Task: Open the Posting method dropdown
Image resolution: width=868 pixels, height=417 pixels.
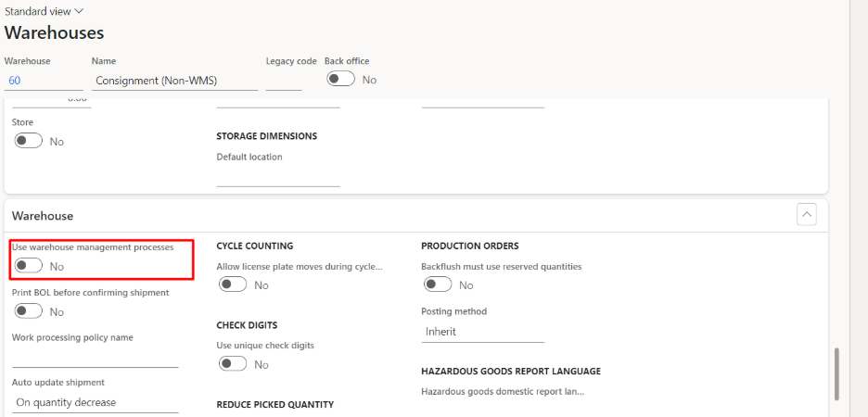Action: pyautogui.click(x=482, y=331)
